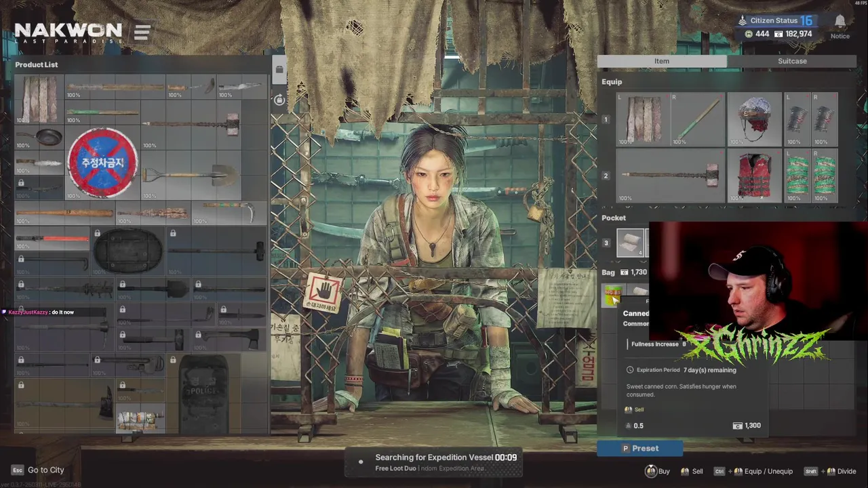The height and width of the screenshot is (488, 868).
Task: Select the locked oval shield in Product List
Action: [x=128, y=251]
